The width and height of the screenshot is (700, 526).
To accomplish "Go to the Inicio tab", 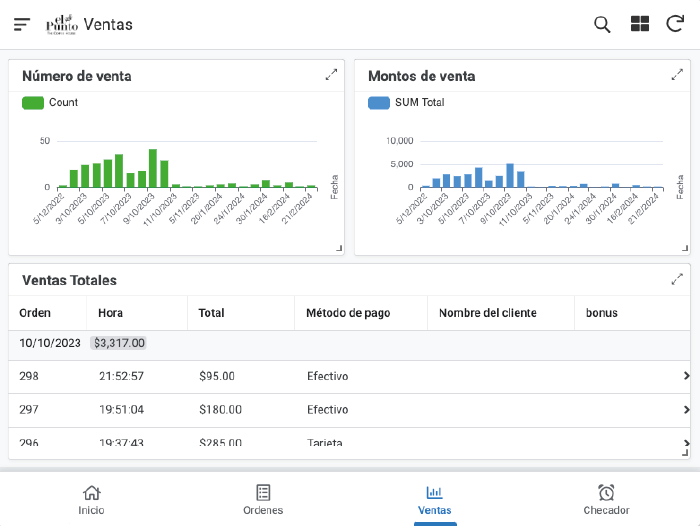I will click(91, 499).
